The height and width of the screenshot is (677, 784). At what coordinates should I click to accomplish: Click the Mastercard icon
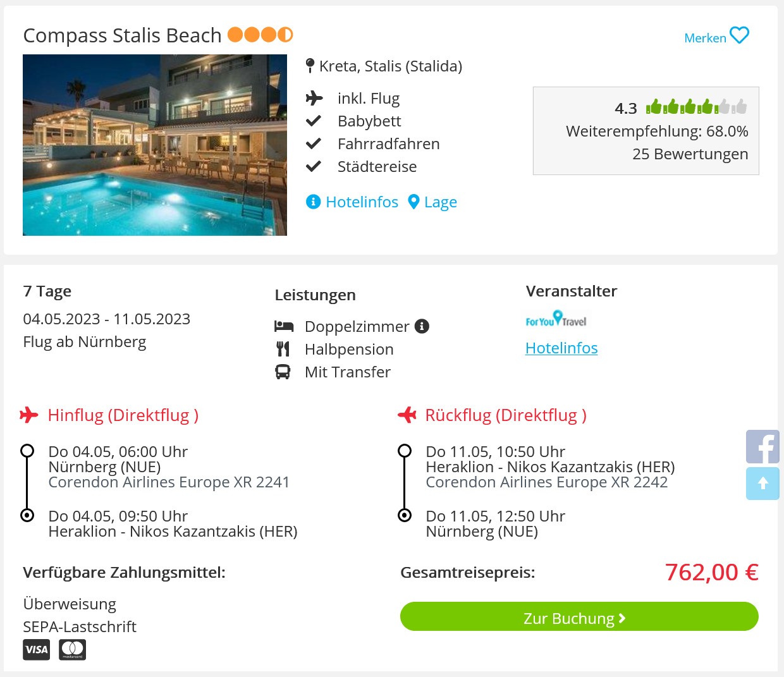click(72, 649)
